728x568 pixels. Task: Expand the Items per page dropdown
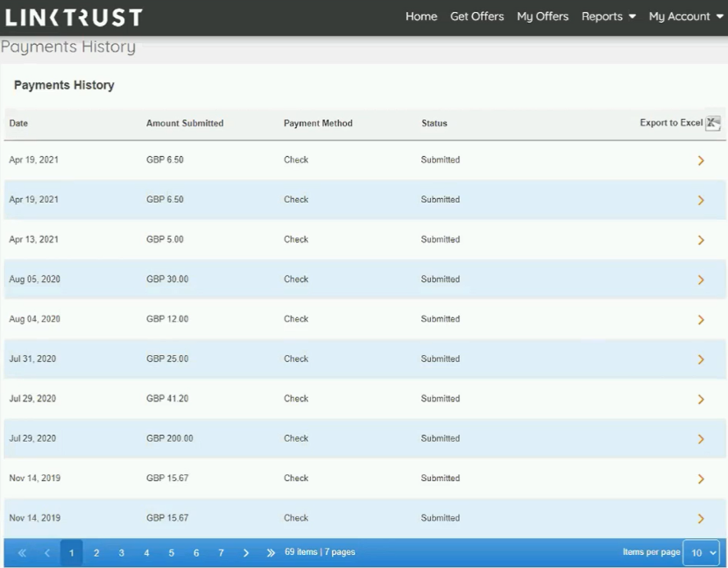701,553
